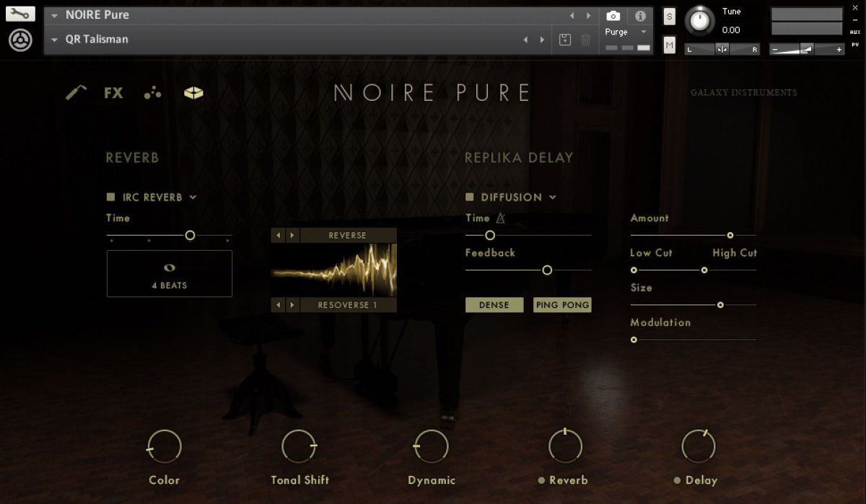Screen dimensions: 866x504
Task: Decrease volume with minus at volume bar
Action: tap(775, 50)
